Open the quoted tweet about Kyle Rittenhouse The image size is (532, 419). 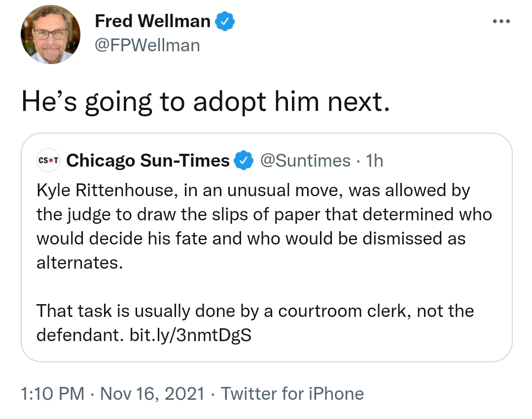(x=266, y=247)
